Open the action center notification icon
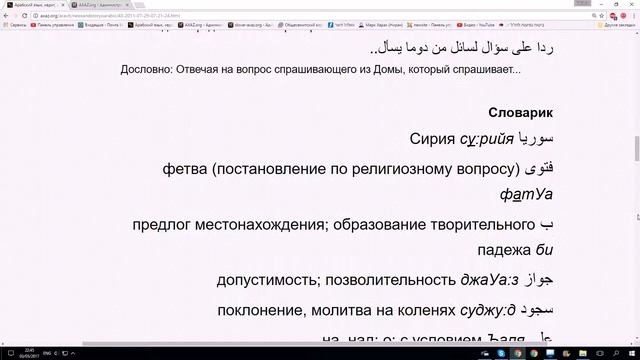The width and height of the screenshot is (640, 360). coord(11,353)
